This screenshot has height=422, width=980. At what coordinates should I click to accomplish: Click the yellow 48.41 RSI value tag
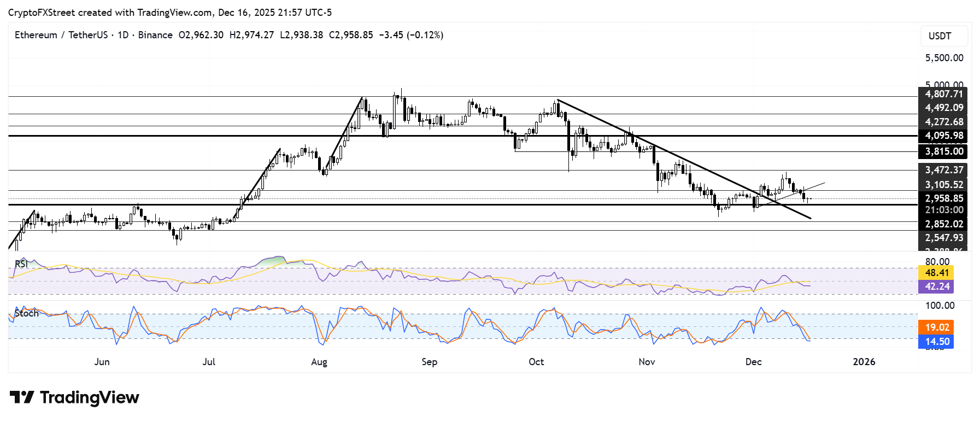point(936,272)
